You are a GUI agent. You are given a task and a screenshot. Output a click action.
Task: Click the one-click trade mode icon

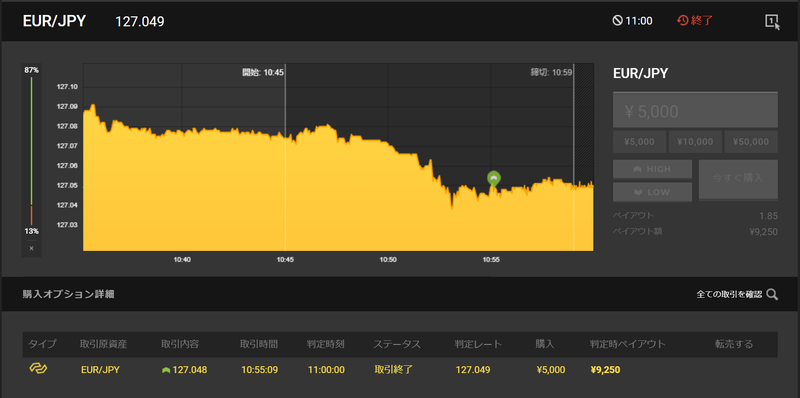(x=772, y=21)
